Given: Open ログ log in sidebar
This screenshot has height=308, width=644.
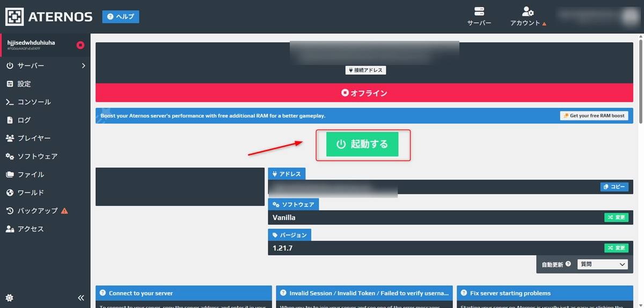Looking at the screenshot, I should pos(45,120).
